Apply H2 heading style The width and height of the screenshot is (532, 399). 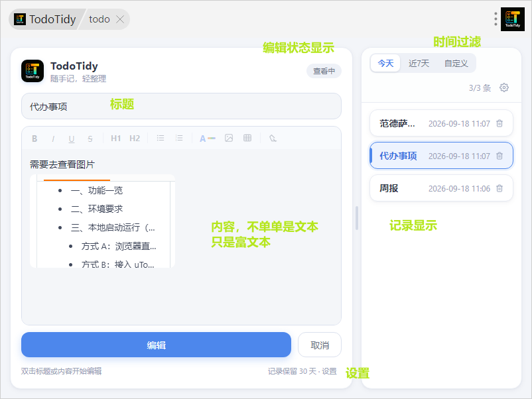[x=135, y=139]
